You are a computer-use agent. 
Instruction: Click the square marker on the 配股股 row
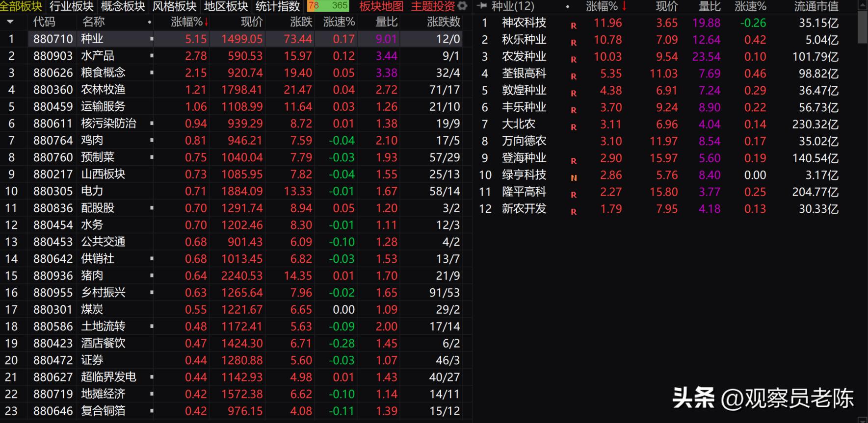click(x=152, y=208)
